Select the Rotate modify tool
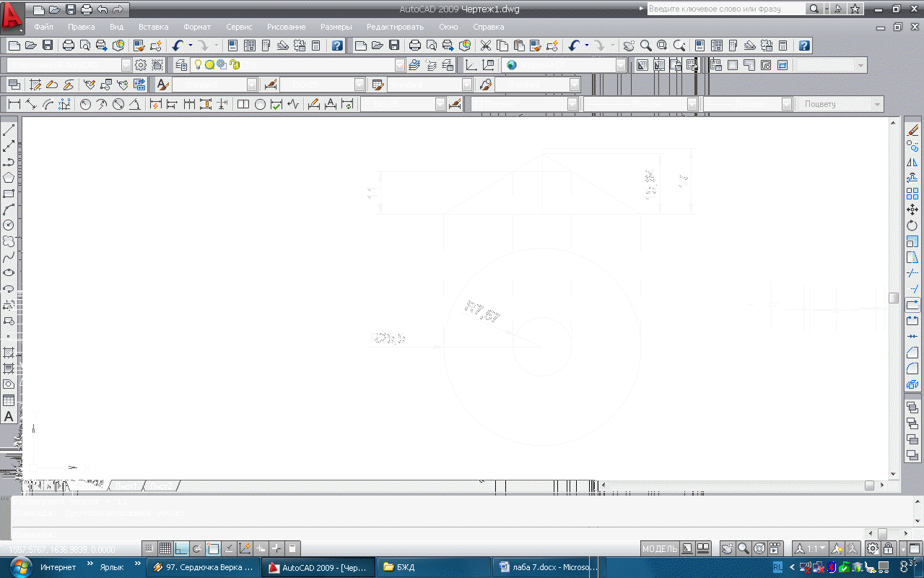Image resolution: width=924 pixels, height=578 pixels. [x=912, y=225]
